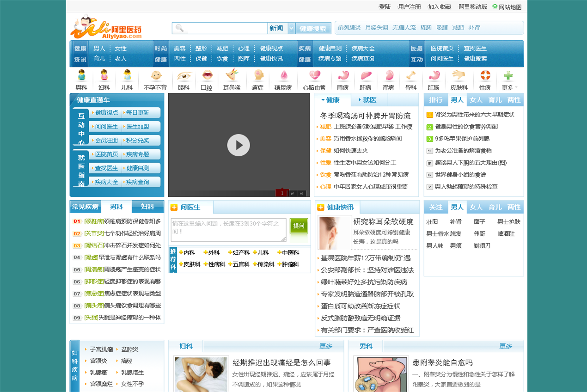Open the 男科 department icon
Viewport: 587px width, 392px height.
coord(81,75)
